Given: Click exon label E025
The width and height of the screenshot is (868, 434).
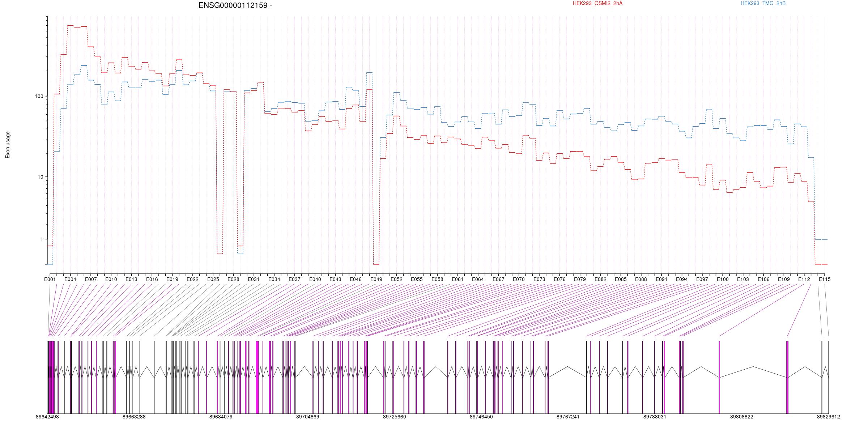Looking at the screenshot, I should (x=213, y=279).
